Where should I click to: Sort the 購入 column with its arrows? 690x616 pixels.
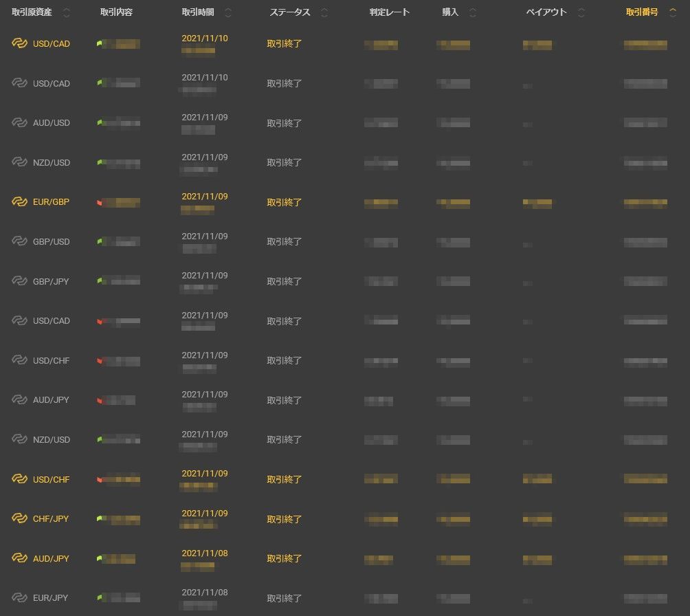tap(473, 12)
